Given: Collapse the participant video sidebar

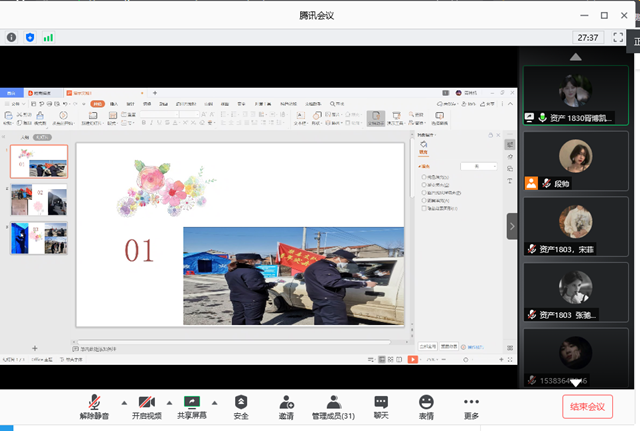Looking at the screenshot, I should (x=512, y=226).
